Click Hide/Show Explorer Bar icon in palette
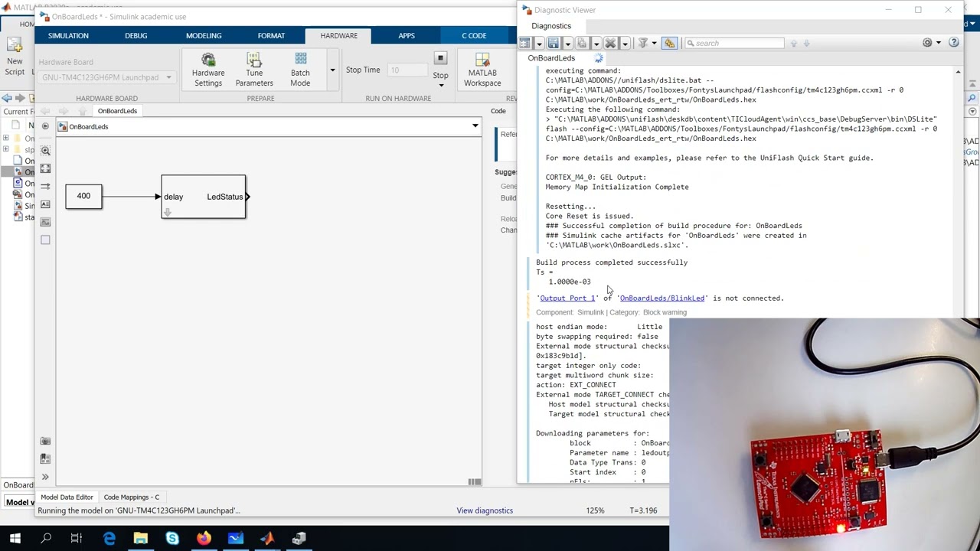This screenshot has height=551, width=980. [x=45, y=126]
